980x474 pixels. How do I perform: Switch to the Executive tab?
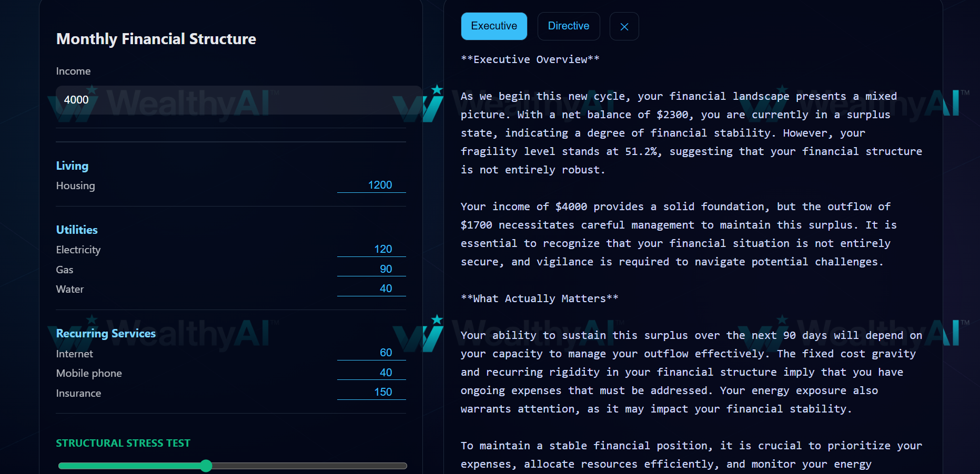click(494, 26)
